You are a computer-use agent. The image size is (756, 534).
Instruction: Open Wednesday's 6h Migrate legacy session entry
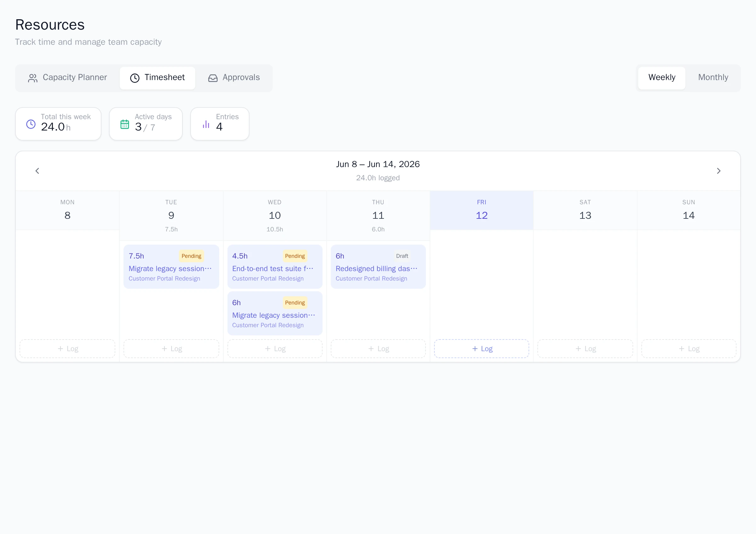tap(275, 313)
